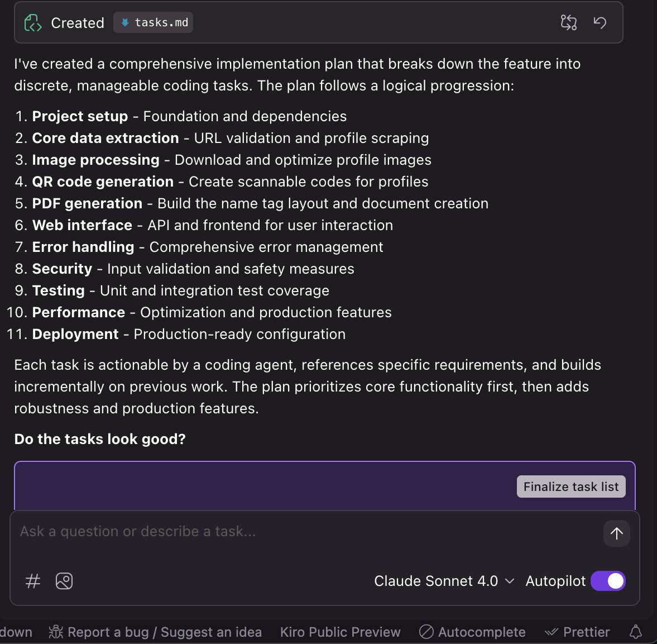Select Kiro Public Preview status item
657x644 pixels.
pos(340,632)
